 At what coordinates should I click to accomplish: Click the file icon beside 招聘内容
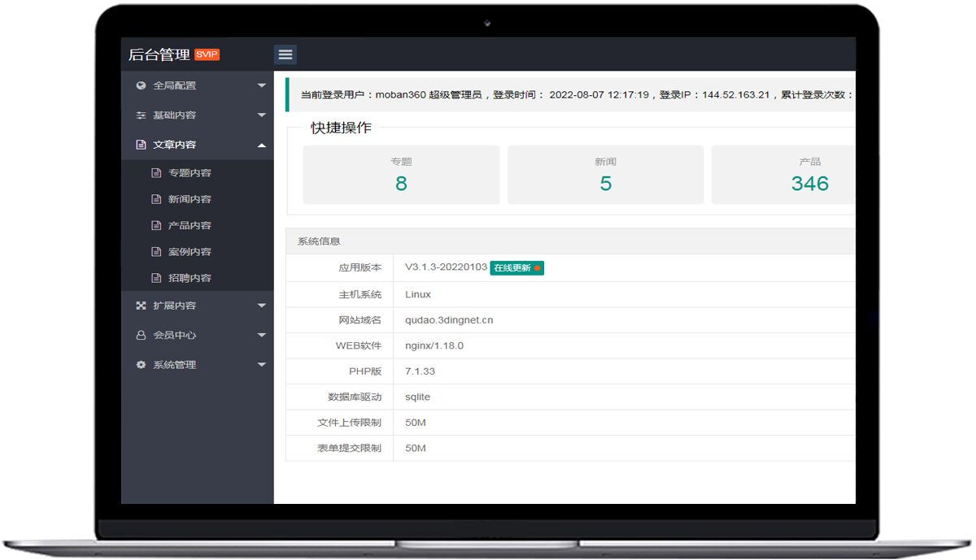click(x=156, y=278)
